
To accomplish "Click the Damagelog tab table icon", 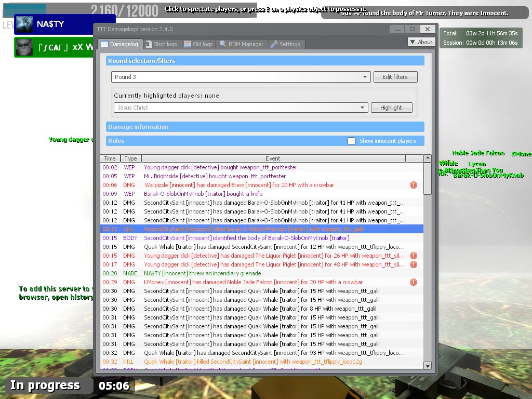I will click(104, 44).
